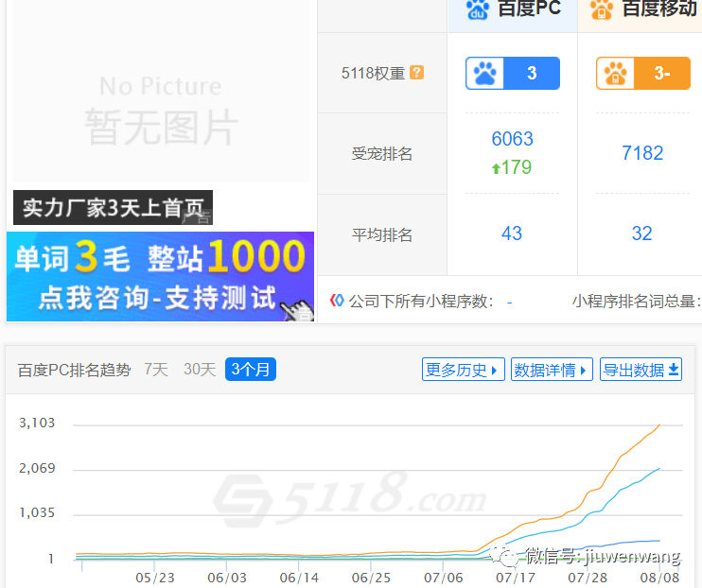Click 导出数据 to export data

(x=641, y=370)
